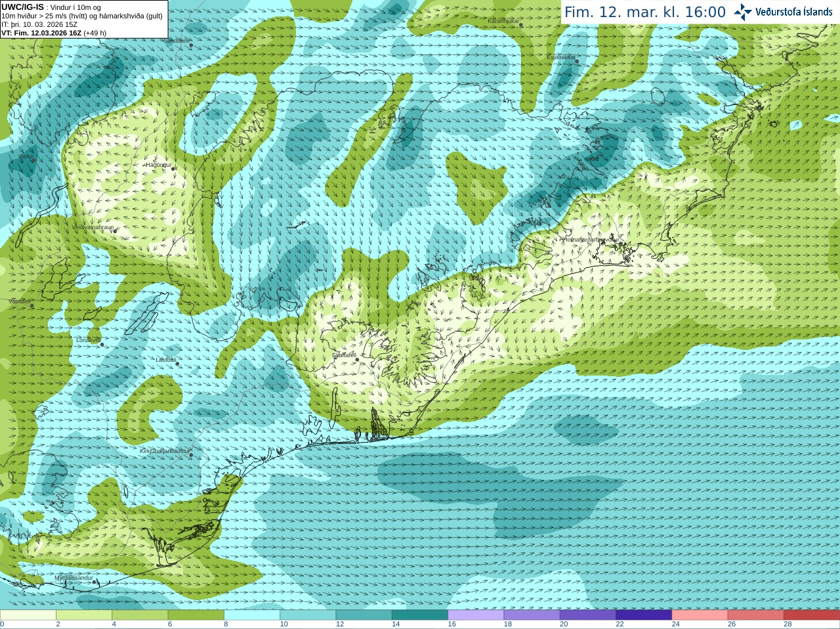
Task: Pick the 12–14 m/s teal legend swatch
Action: 364,615
